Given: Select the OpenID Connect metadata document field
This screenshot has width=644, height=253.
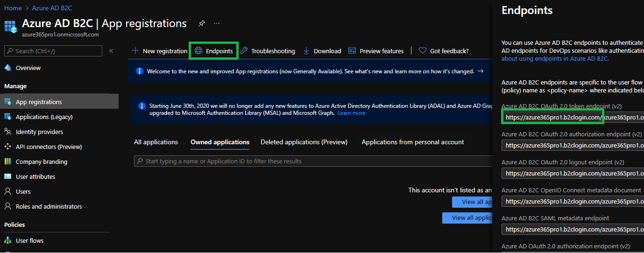Looking at the screenshot, I should (x=573, y=201).
